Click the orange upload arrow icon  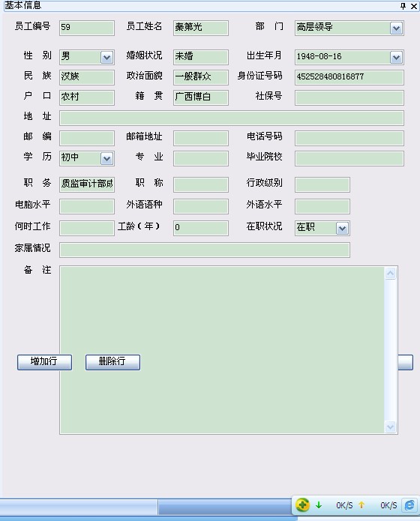(x=361, y=505)
